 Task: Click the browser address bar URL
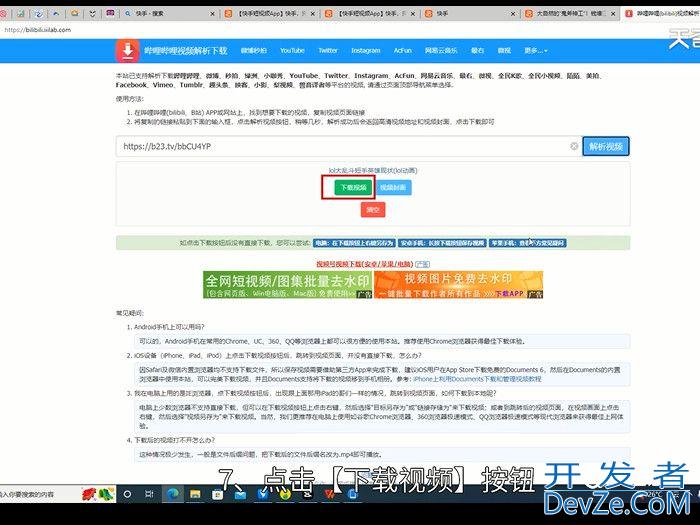coord(38,30)
